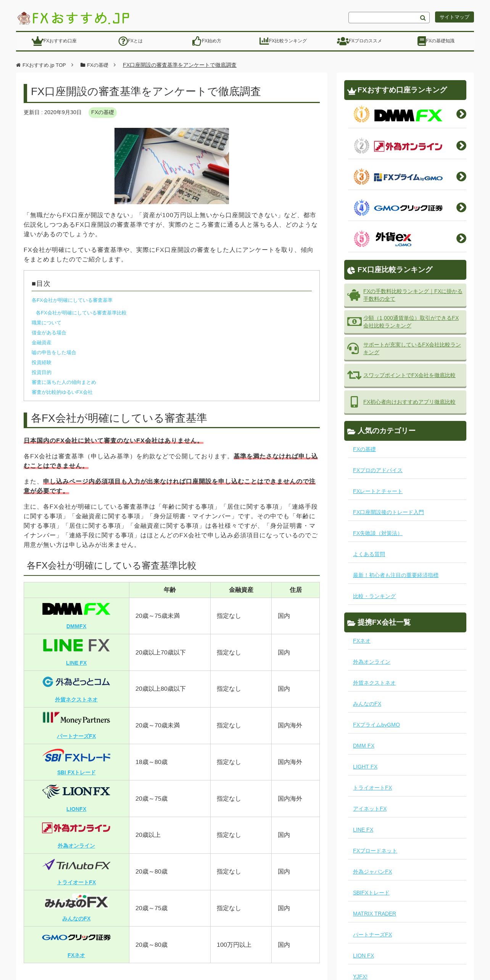Open the FXプロのススメ menu item
Image resolution: width=490 pixels, height=980 pixels.
tap(359, 41)
